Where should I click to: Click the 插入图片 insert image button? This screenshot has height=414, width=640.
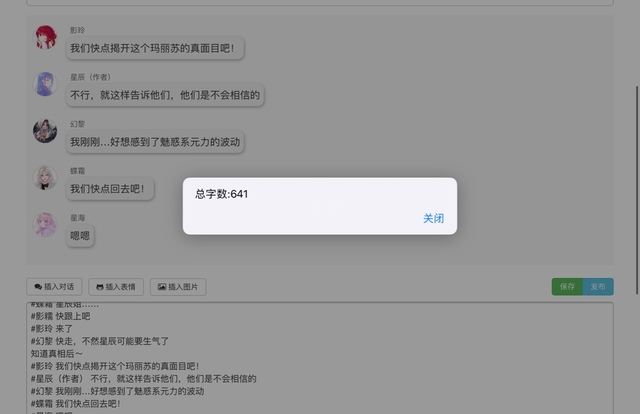tap(178, 287)
